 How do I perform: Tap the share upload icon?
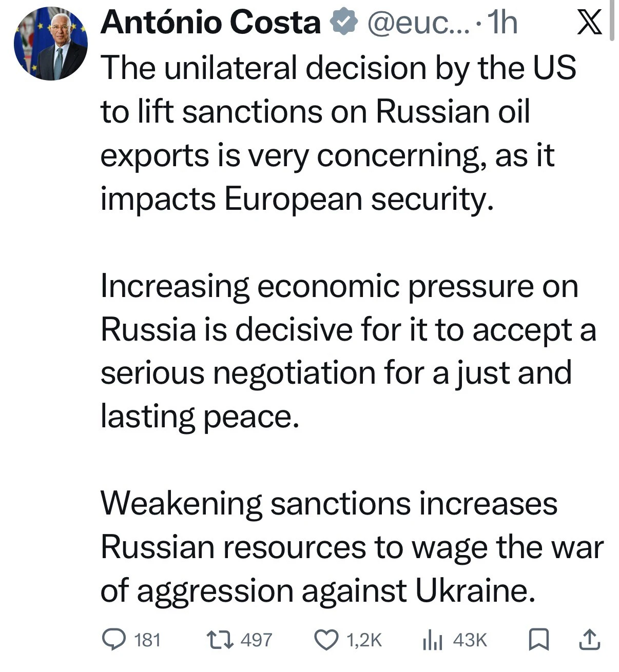[x=589, y=640]
